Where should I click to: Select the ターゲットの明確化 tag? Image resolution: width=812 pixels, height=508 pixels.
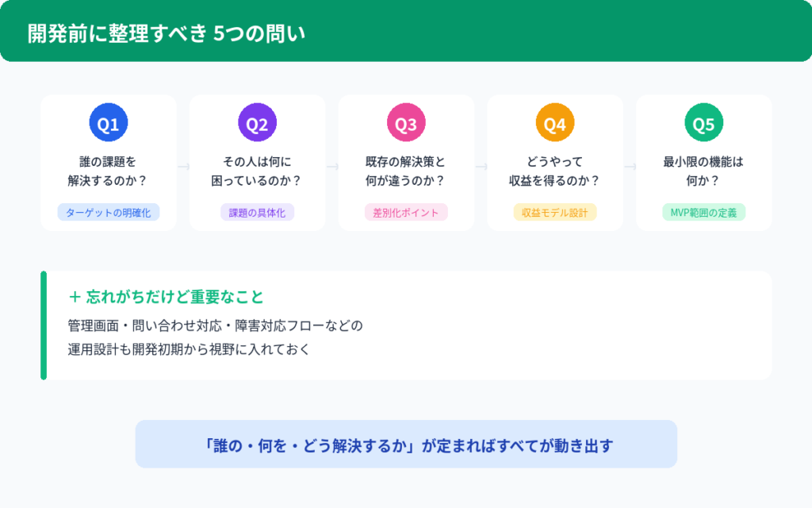(x=109, y=212)
